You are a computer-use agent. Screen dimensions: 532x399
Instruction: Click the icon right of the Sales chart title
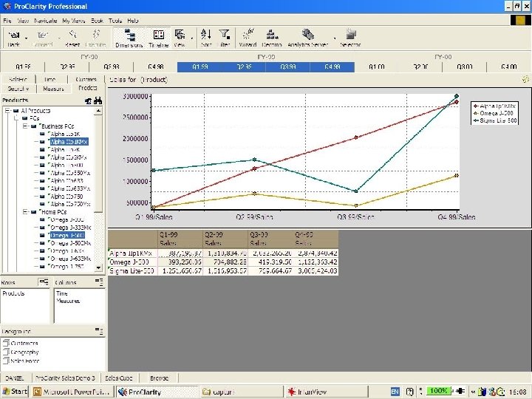pos(525,79)
